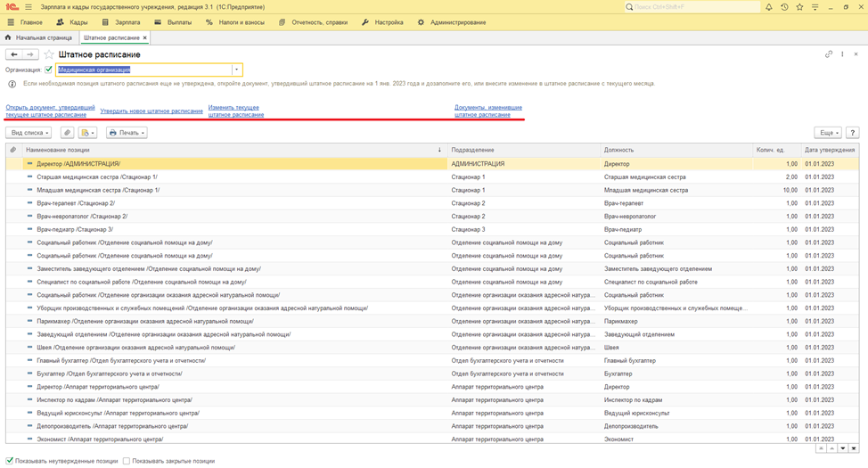
Task: Click Открыть документ, утвердивший текущее штатное расписание
Action: 51,111
